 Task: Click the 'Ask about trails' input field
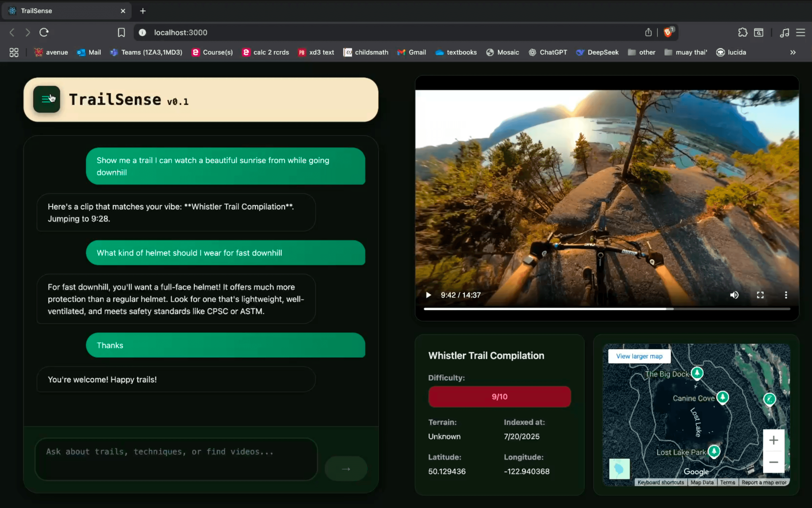(176, 458)
